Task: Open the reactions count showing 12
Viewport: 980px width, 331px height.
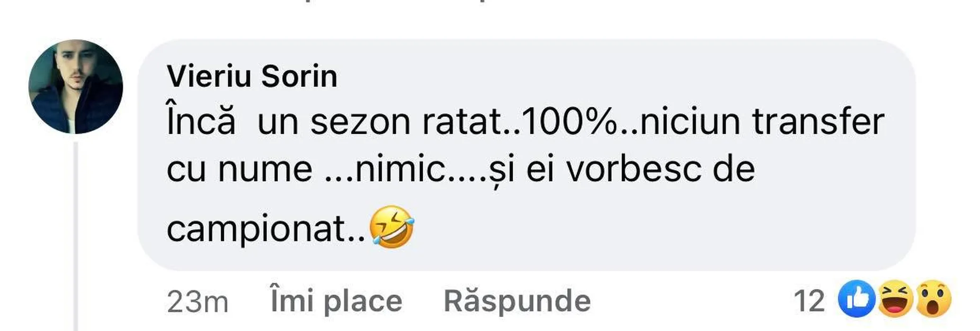Action: 809,301
